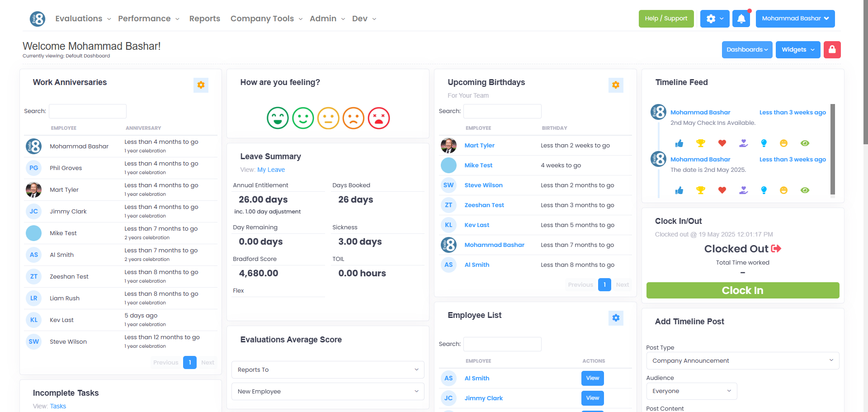
Task: Click the Timeline Feed scrollbar
Action: [833, 149]
